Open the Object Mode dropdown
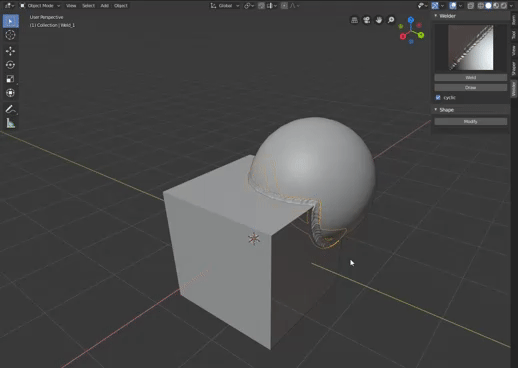 click(40, 5)
